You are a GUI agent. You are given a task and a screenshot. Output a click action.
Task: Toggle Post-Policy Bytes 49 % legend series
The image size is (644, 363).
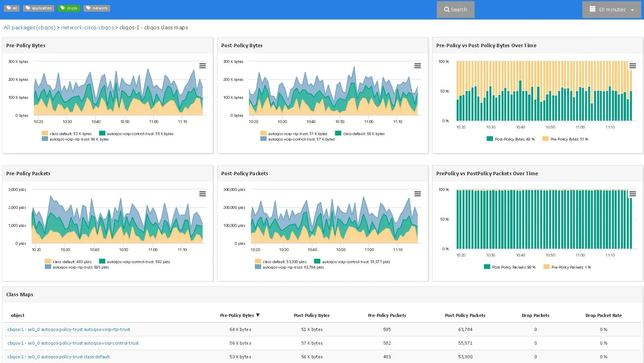point(514,139)
